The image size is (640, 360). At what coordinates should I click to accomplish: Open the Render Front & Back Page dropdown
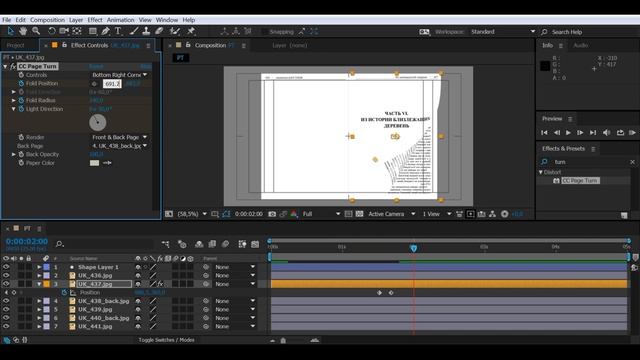click(120, 137)
